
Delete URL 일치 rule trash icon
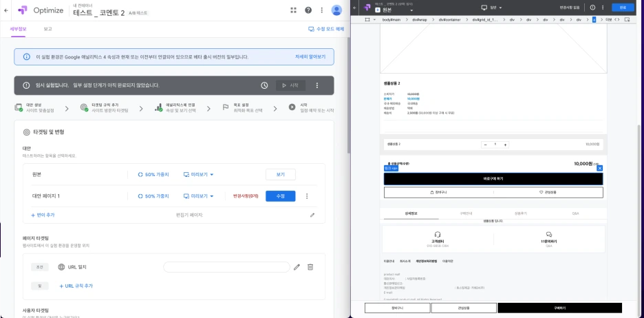click(310, 267)
